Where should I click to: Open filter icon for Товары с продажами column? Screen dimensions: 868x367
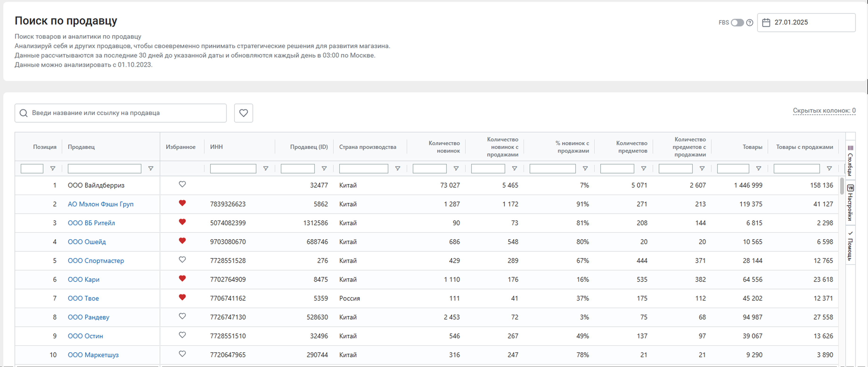(x=829, y=168)
